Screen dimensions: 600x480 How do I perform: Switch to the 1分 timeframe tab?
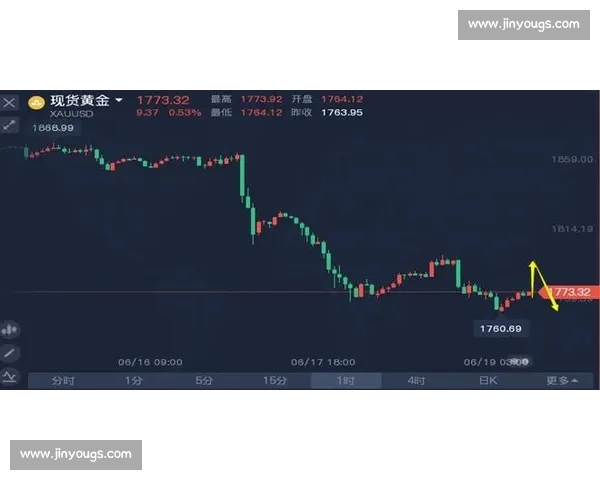click(134, 381)
